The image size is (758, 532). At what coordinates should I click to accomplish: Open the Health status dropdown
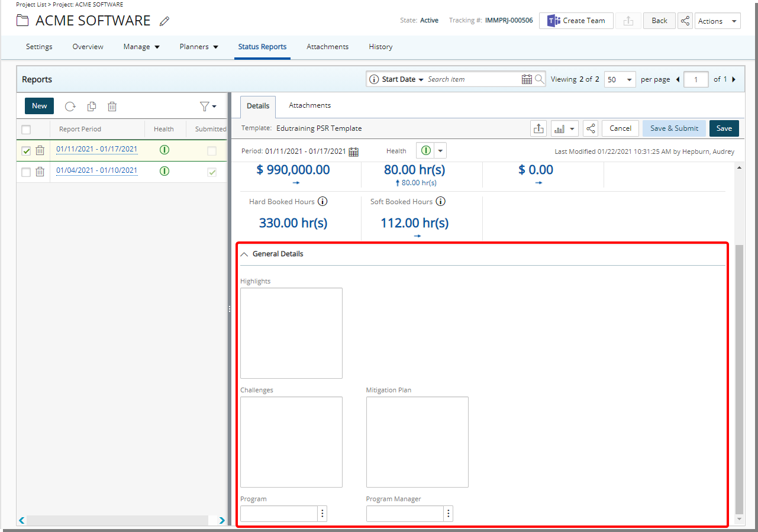click(440, 151)
